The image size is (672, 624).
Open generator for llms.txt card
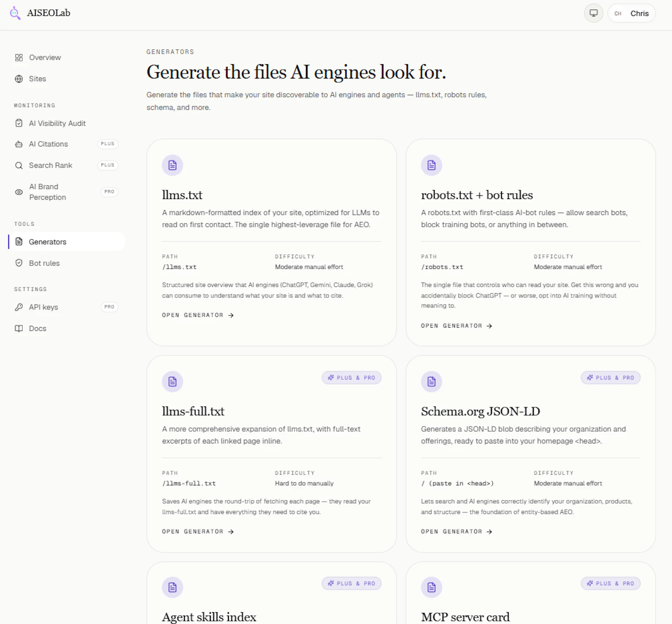198,315
